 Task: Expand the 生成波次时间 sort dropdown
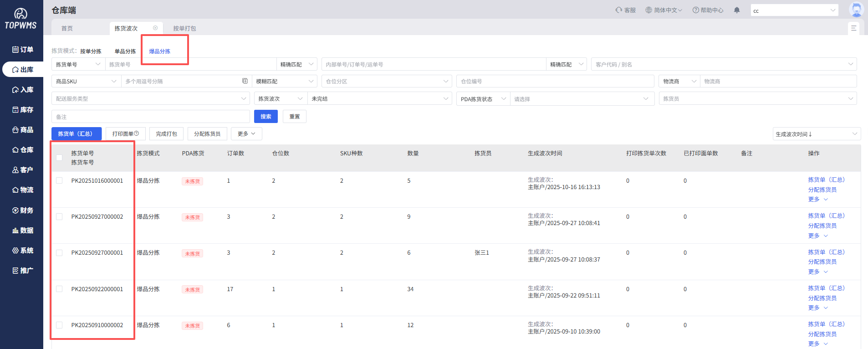coord(816,134)
